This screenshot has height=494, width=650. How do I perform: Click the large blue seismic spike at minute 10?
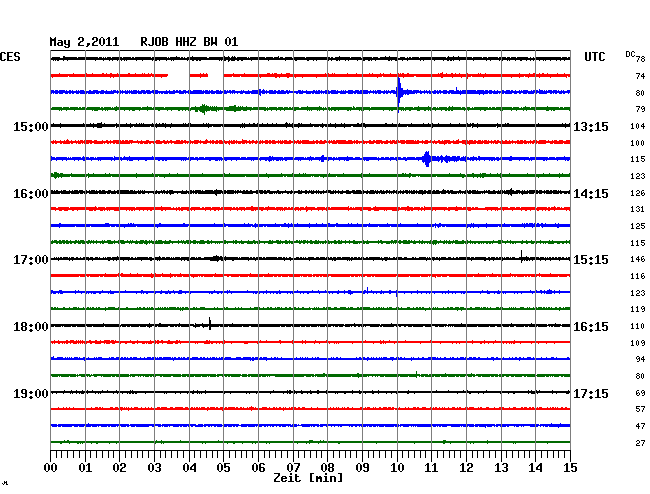tap(398, 94)
